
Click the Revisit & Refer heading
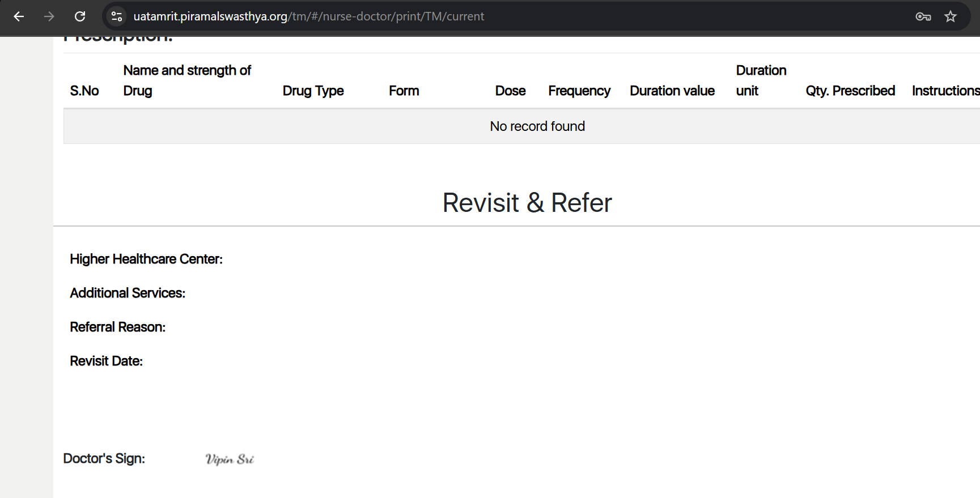[x=527, y=203]
